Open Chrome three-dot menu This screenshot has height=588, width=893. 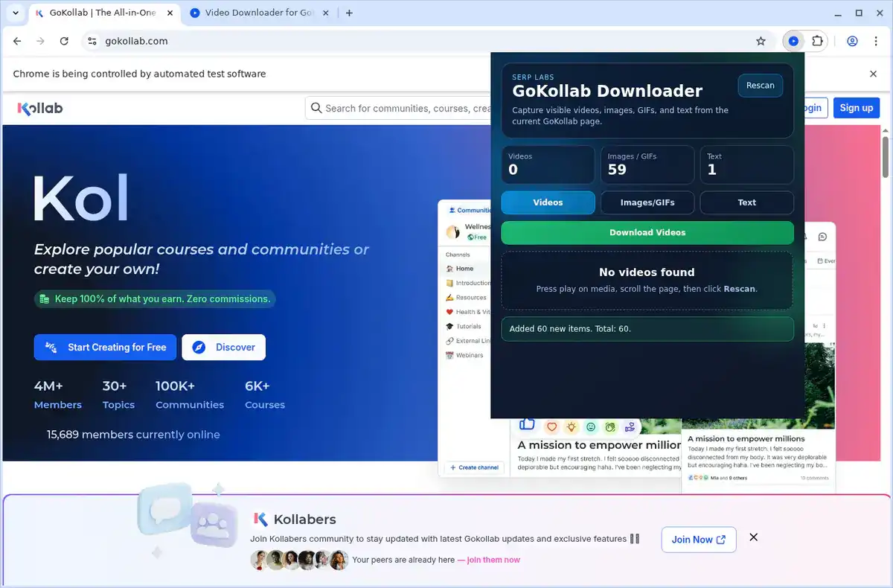pyautogui.click(x=877, y=42)
